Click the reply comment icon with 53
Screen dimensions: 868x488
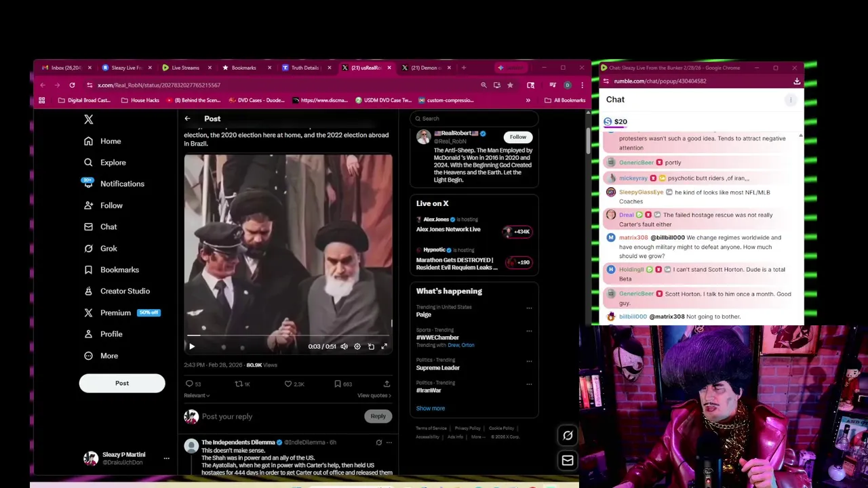tap(193, 384)
